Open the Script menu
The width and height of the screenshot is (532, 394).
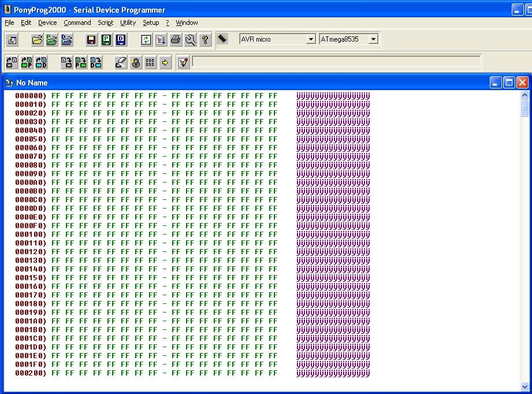pyautogui.click(x=105, y=23)
